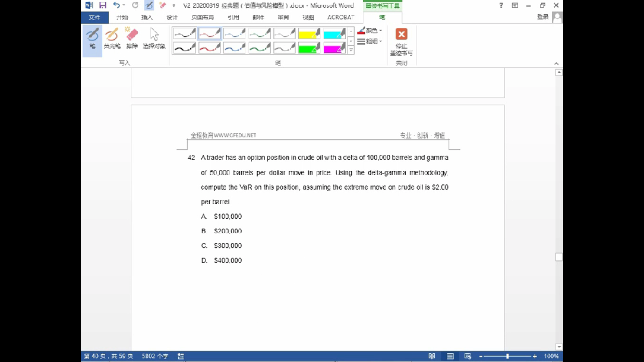The height and width of the screenshot is (362, 644).
Task: Click the Undo arrow in the title bar
Action: [x=116, y=5]
